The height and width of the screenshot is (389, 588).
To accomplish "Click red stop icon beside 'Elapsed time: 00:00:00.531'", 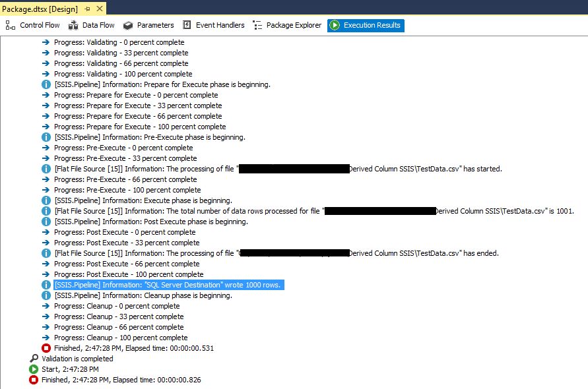I will 46,348.
